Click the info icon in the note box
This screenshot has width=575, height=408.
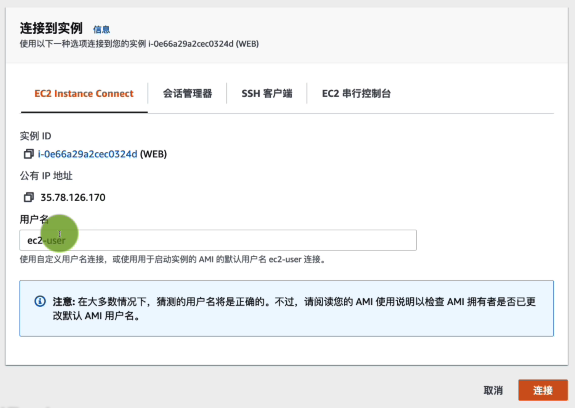[40, 301]
